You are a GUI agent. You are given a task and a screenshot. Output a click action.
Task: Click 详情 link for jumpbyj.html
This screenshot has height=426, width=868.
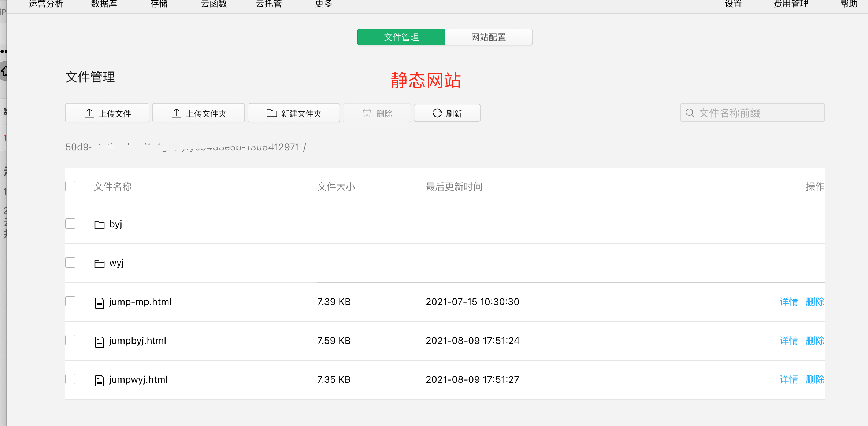(x=789, y=341)
